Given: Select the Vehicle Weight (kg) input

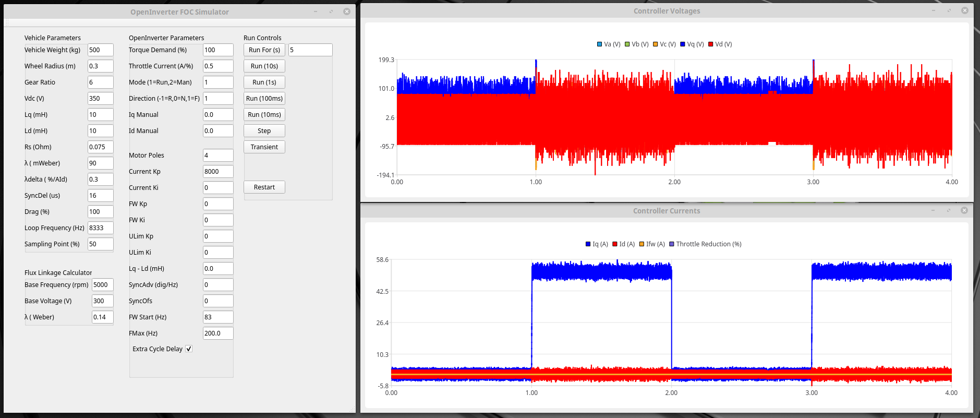Looking at the screenshot, I should [100, 50].
